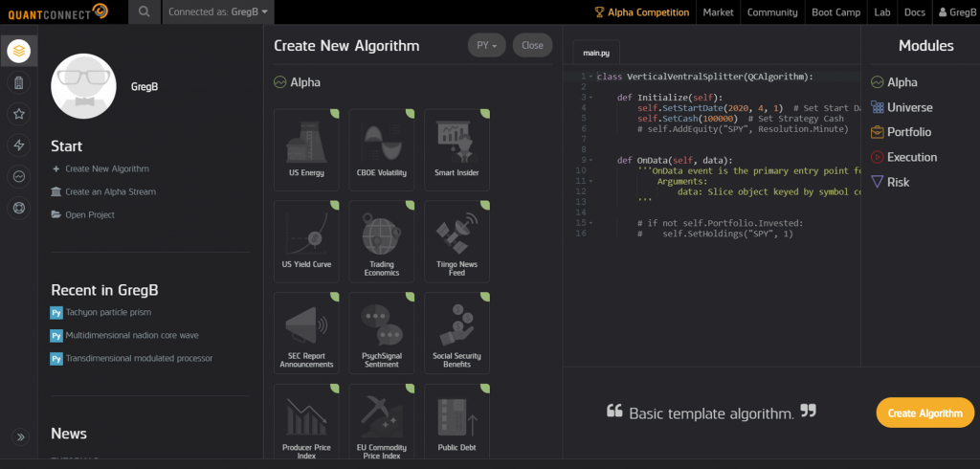This screenshot has width=980, height=469.
Task: Select the Smart Insider data tile
Action: pos(457,150)
